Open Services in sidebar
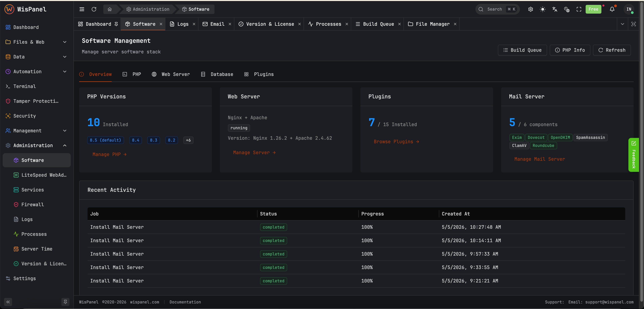 coord(37,190)
